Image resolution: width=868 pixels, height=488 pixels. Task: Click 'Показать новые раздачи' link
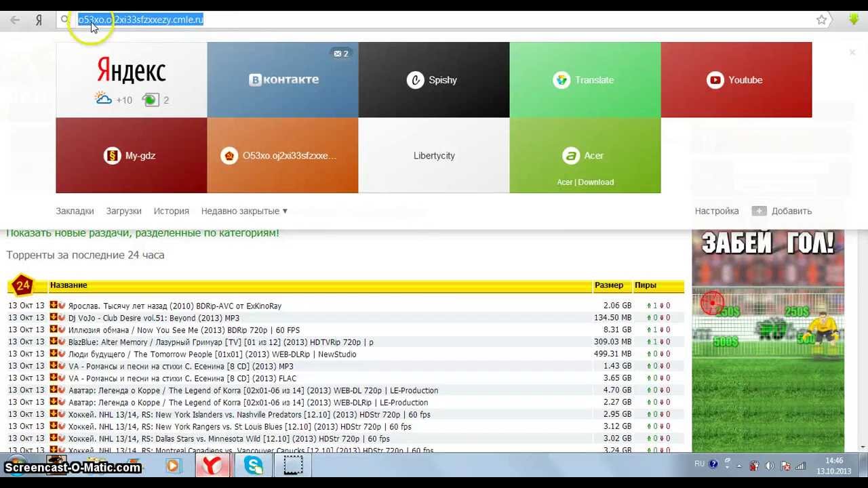(x=142, y=232)
